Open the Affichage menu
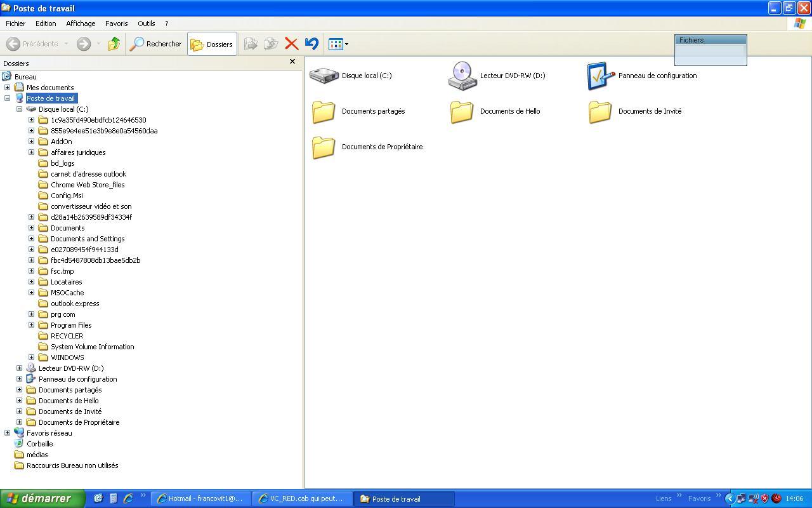Screen dimensions: 812x508 coord(81,23)
